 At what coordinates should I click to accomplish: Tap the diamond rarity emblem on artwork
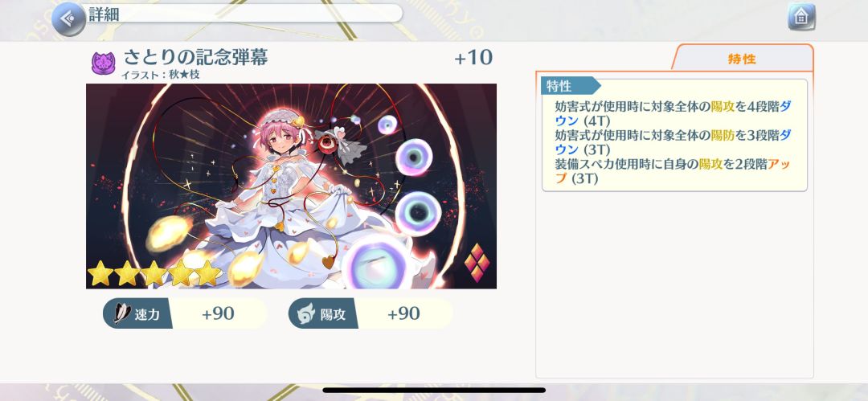click(x=477, y=263)
